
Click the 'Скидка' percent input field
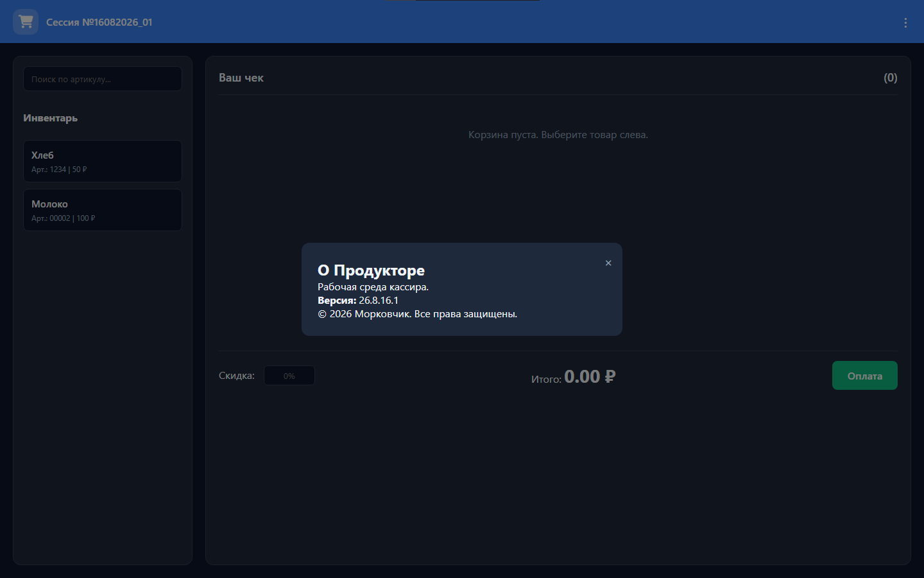(289, 376)
